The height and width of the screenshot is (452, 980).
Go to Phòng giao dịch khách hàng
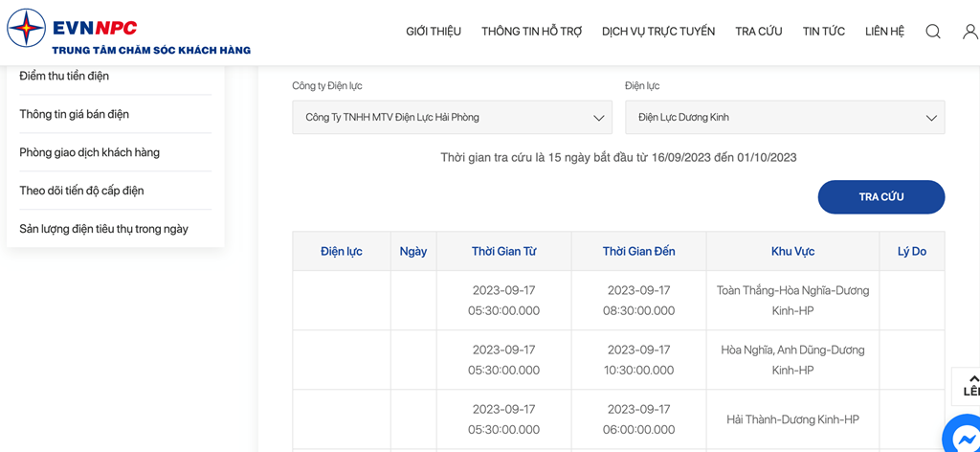89,152
